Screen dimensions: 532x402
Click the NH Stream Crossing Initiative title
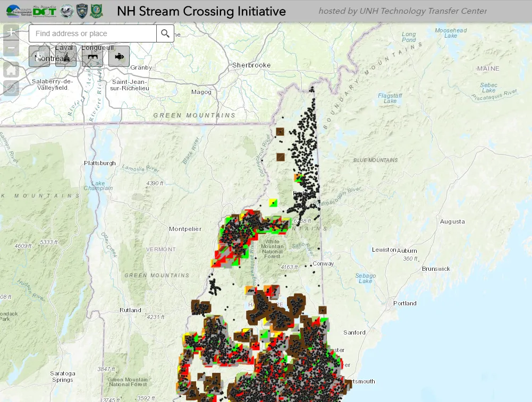coord(201,11)
